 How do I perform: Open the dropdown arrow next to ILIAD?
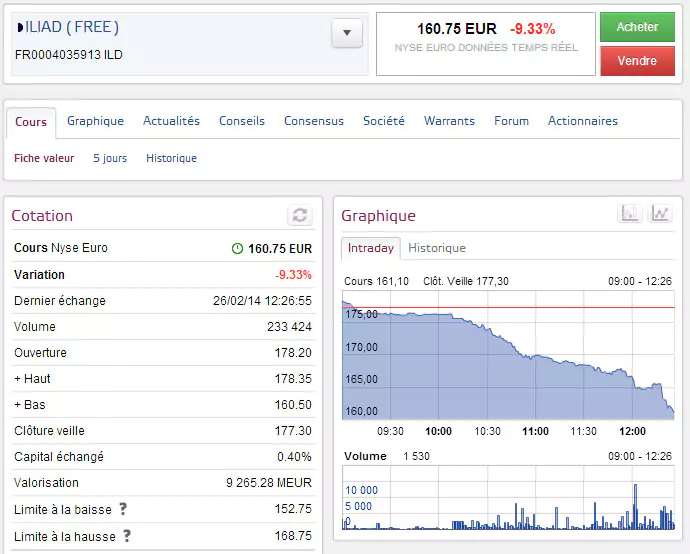[346, 33]
